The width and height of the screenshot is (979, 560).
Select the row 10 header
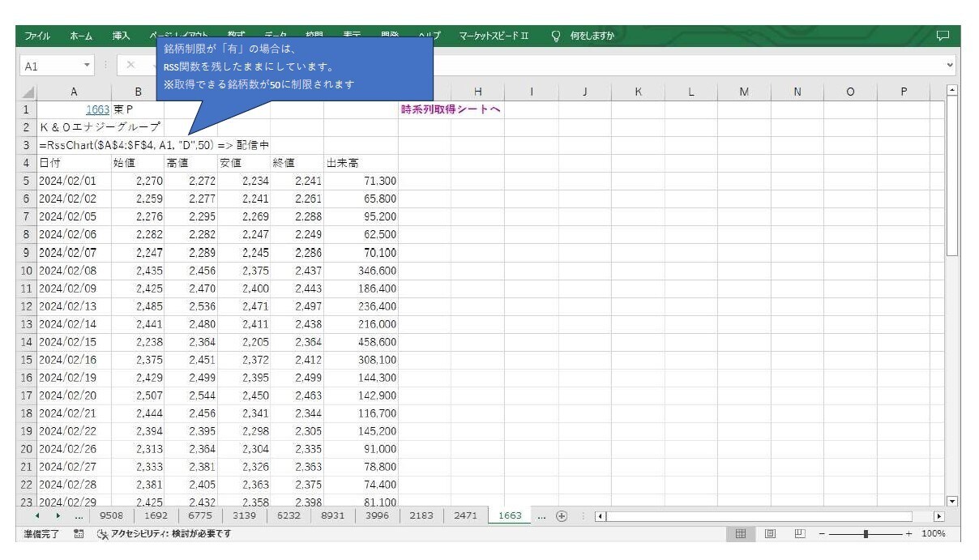tap(28, 271)
